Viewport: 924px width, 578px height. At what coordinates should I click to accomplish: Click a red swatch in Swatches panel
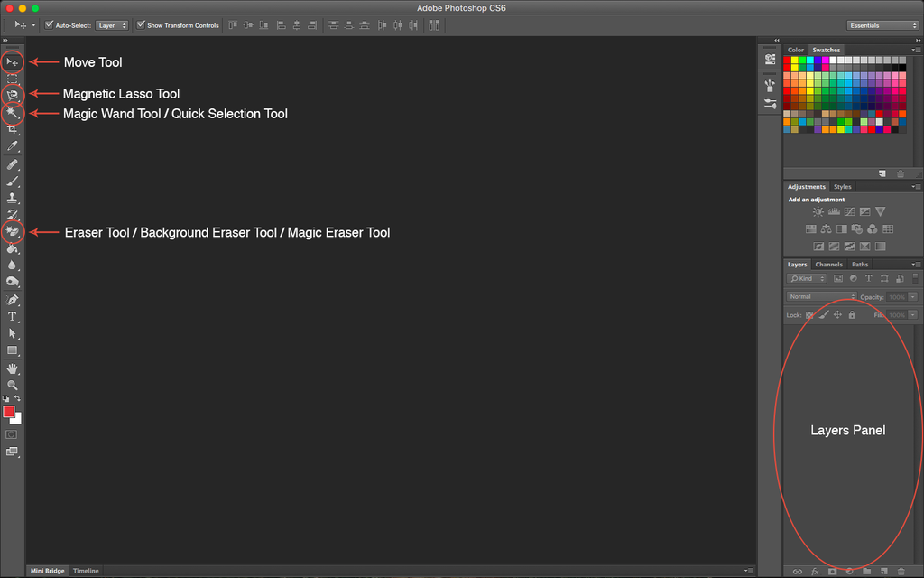(x=787, y=58)
